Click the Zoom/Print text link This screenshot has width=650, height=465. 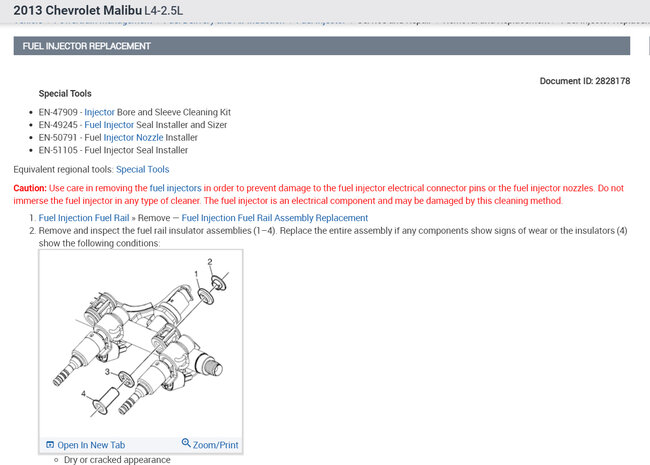pyautogui.click(x=216, y=445)
